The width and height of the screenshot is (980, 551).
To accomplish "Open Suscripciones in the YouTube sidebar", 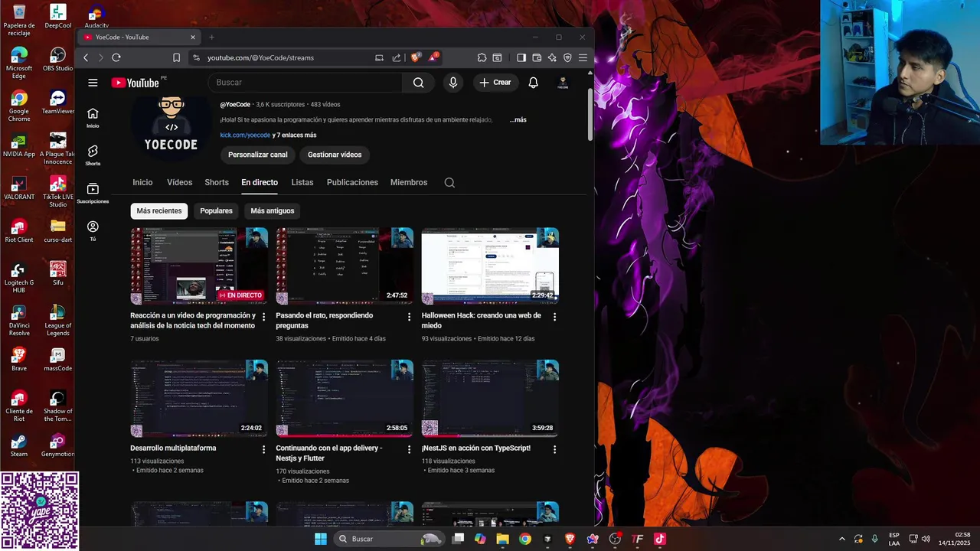I will point(93,193).
